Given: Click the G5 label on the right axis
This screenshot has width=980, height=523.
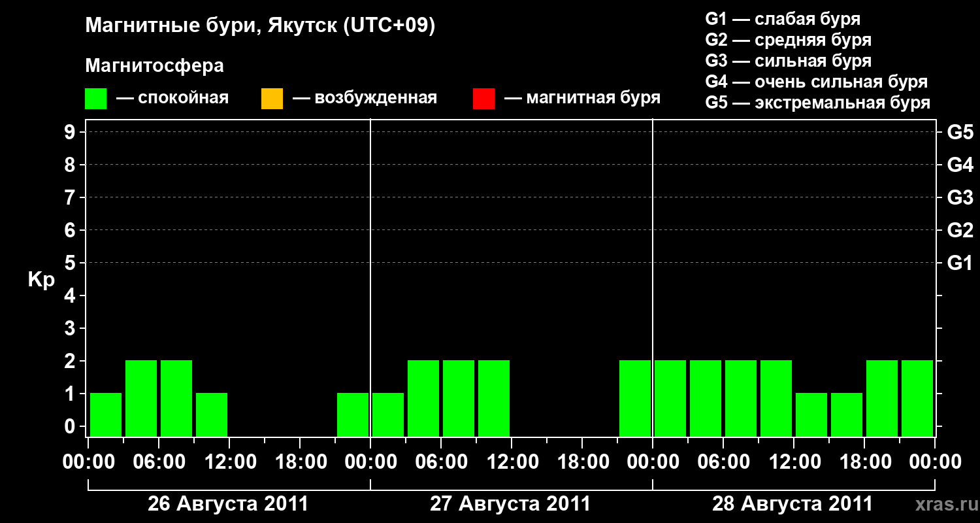Looking at the screenshot, I should pos(960,133).
